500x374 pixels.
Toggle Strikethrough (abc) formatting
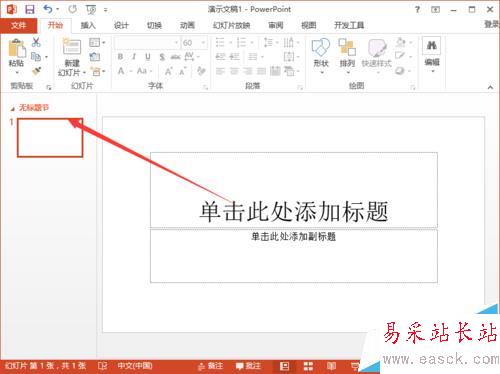point(176,57)
